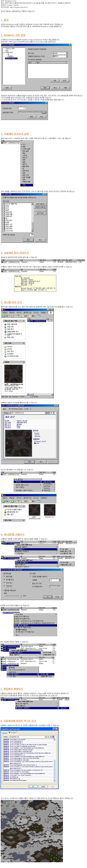Toggle the 회사 column checkbox
Image resolution: width=87 pixels, height=868 pixels.
pos(4,208)
